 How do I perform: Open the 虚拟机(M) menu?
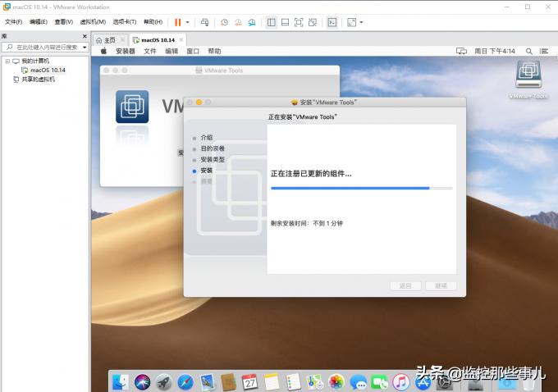[x=93, y=22]
